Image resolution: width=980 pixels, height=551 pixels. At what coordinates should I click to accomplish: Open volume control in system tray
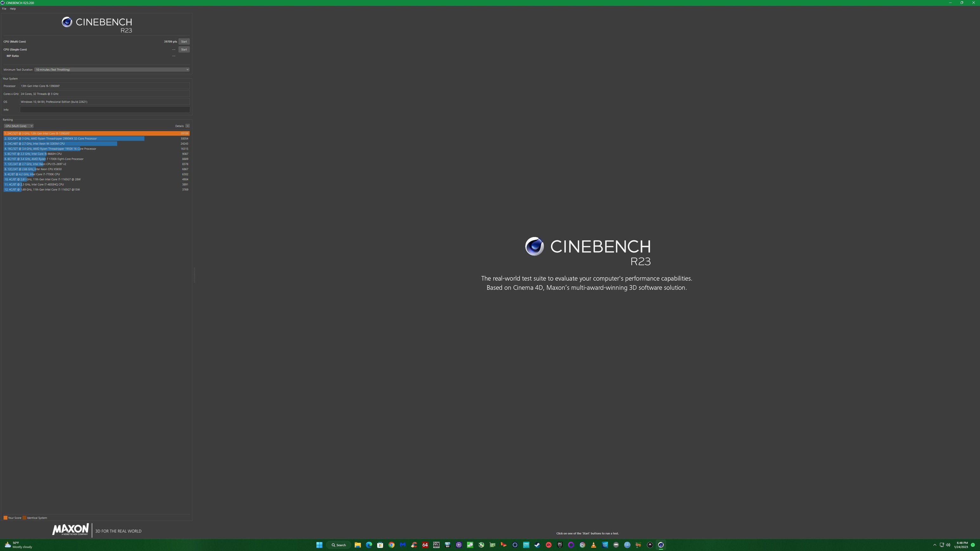tap(948, 545)
